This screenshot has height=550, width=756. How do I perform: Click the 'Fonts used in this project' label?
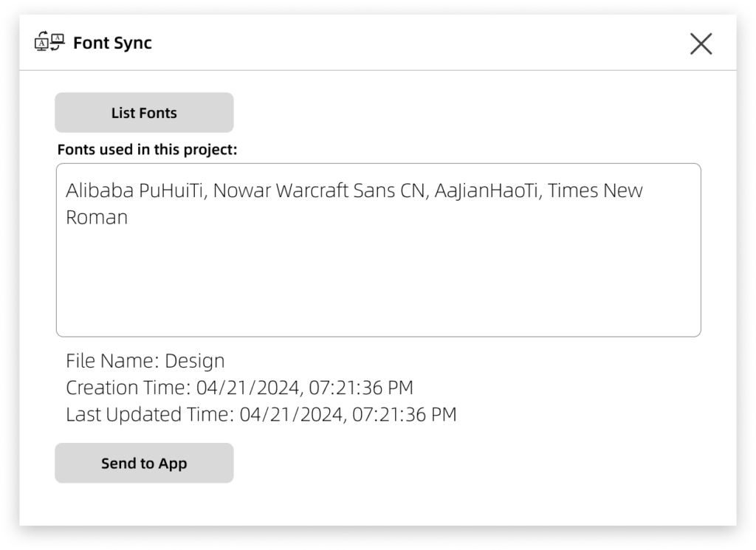pyautogui.click(x=147, y=149)
